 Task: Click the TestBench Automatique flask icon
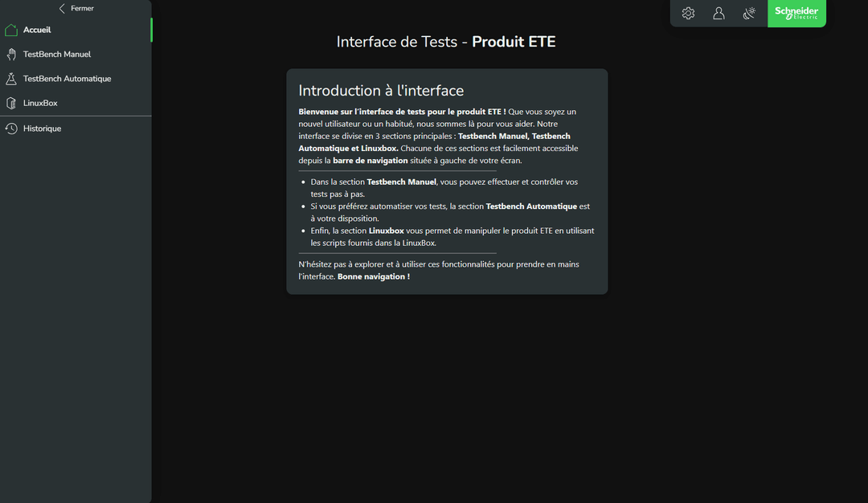[x=10, y=78]
